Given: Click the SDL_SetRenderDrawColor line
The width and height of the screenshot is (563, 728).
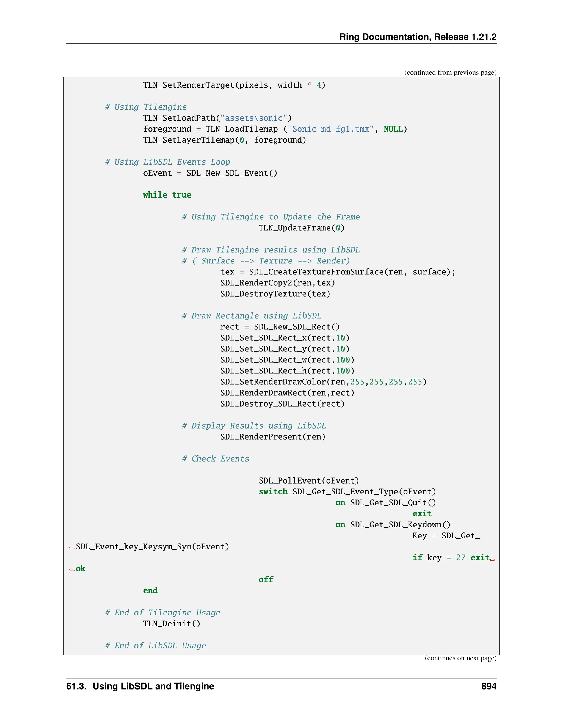Looking at the screenshot, I should [x=323, y=382].
